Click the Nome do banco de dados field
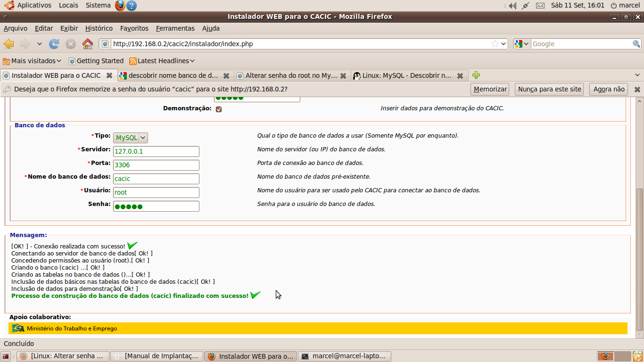Viewport: 644px width, 362px height. pyautogui.click(x=156, y=179)
